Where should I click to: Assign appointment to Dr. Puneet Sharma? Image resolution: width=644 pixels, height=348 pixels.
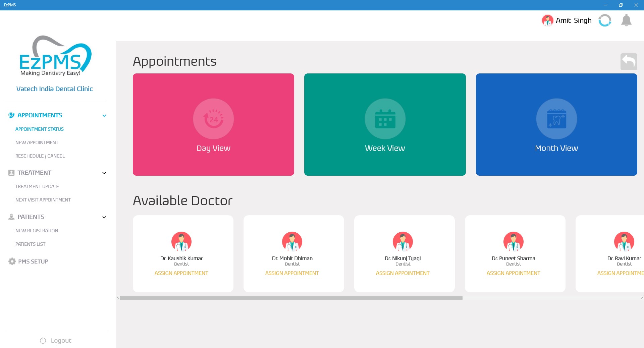click(513, 273)
